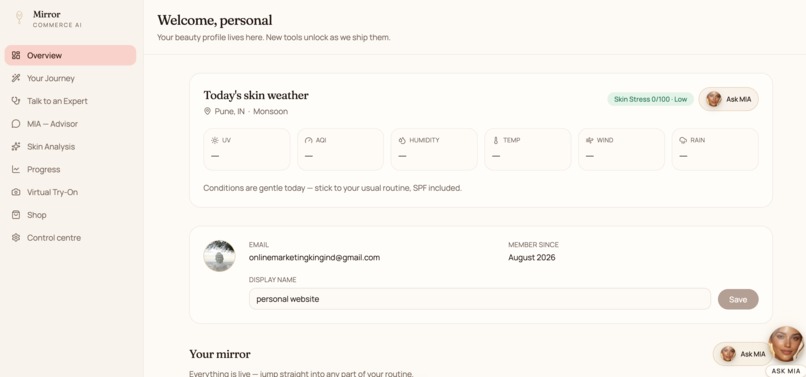Go to Talk to an Expert
Viewport: 806px width, 377px height.
coord(70,101)
